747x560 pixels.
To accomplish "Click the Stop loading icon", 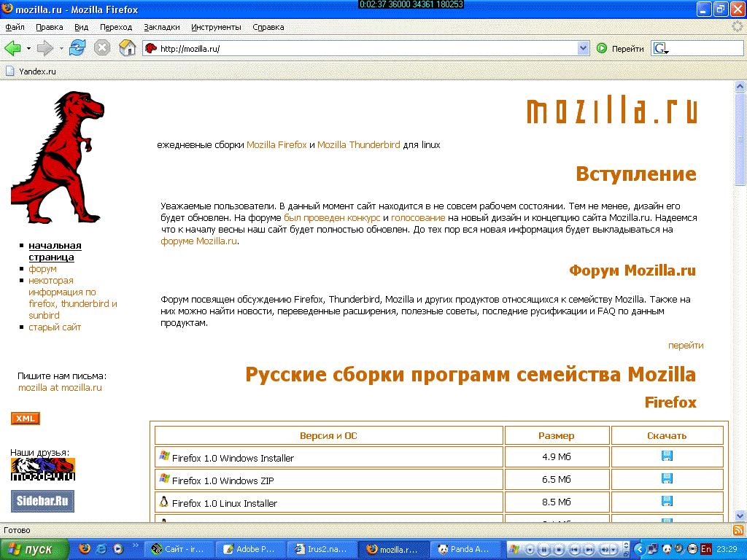I will (102, 48).
